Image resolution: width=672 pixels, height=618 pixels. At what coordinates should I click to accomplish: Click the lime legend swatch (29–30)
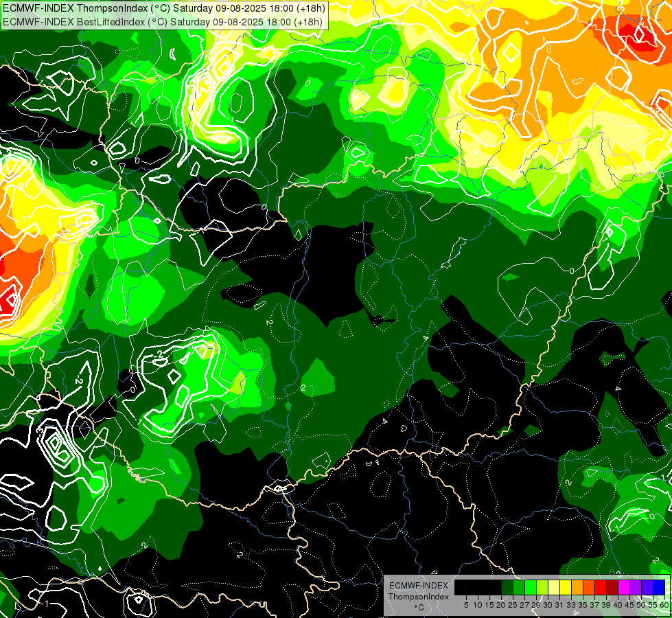pos(542,587)
